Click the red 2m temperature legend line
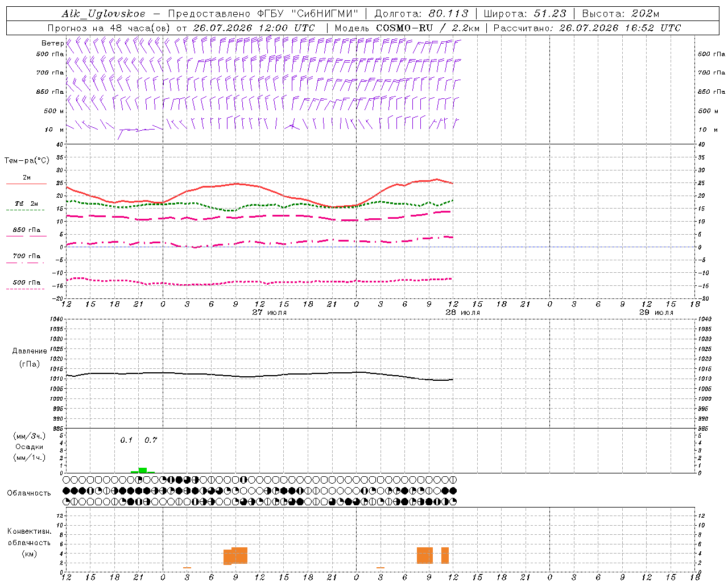 tap(26, 184)
